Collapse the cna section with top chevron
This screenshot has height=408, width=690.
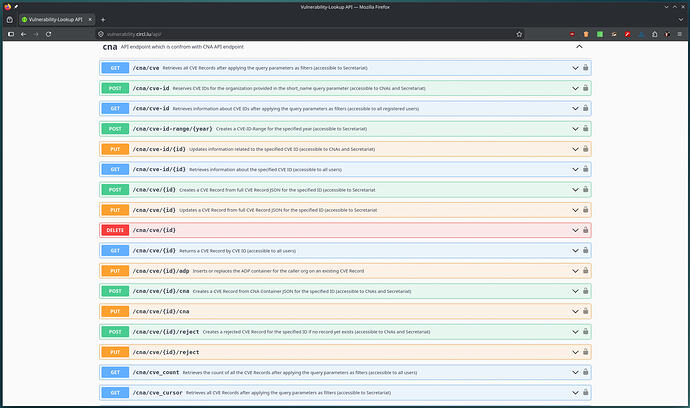click(579, 47)
